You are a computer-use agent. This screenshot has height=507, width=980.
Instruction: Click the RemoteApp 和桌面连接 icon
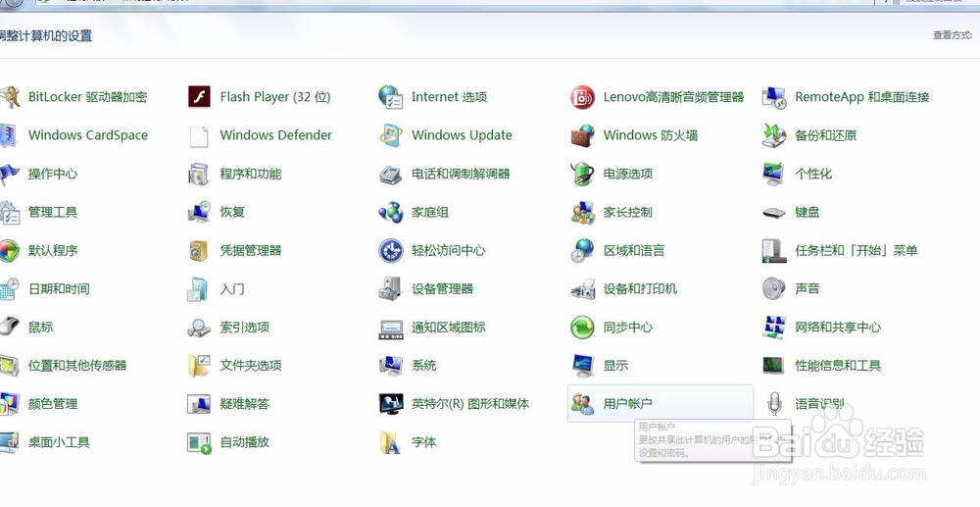pos(774,97)
